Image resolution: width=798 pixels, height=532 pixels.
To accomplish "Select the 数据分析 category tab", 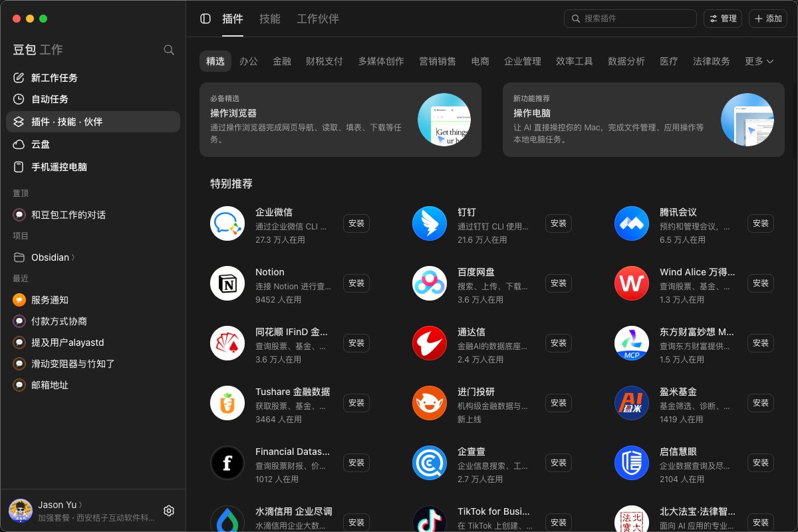I will [x=626, y=61].
